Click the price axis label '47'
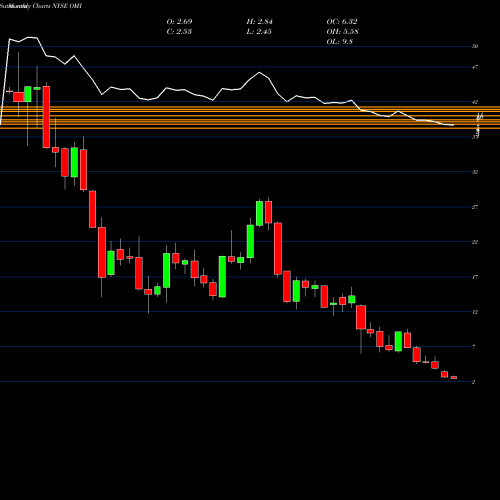 pyautogui.click(x=475, y=67)
